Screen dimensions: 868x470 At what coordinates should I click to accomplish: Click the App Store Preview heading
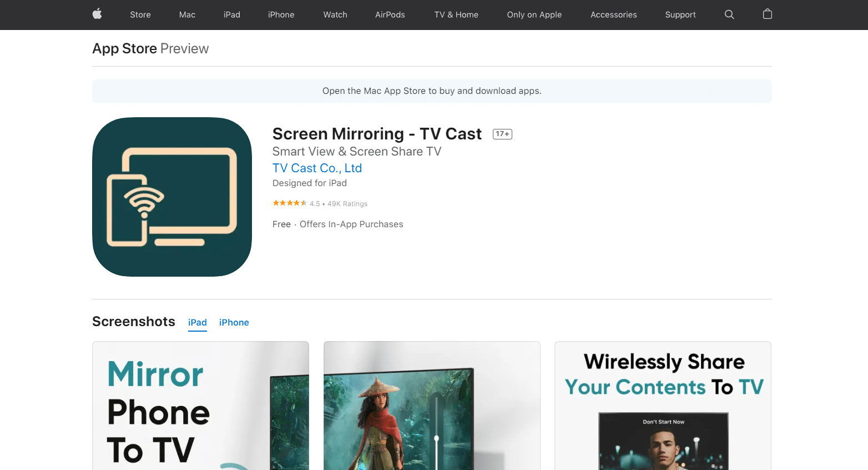point(150,48)
